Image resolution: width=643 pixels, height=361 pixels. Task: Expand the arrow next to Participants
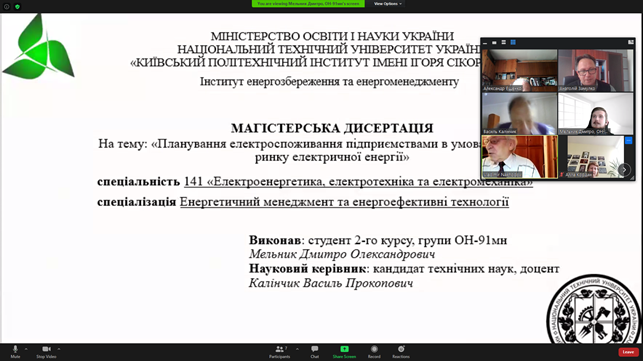pyautogui.click(x=297, y=349)
